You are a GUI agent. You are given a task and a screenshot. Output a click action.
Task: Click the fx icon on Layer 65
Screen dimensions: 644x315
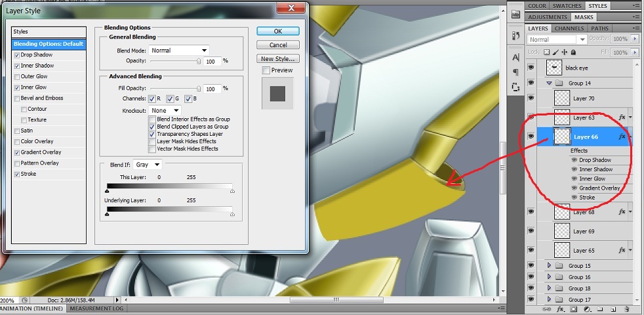coord(622,250)
